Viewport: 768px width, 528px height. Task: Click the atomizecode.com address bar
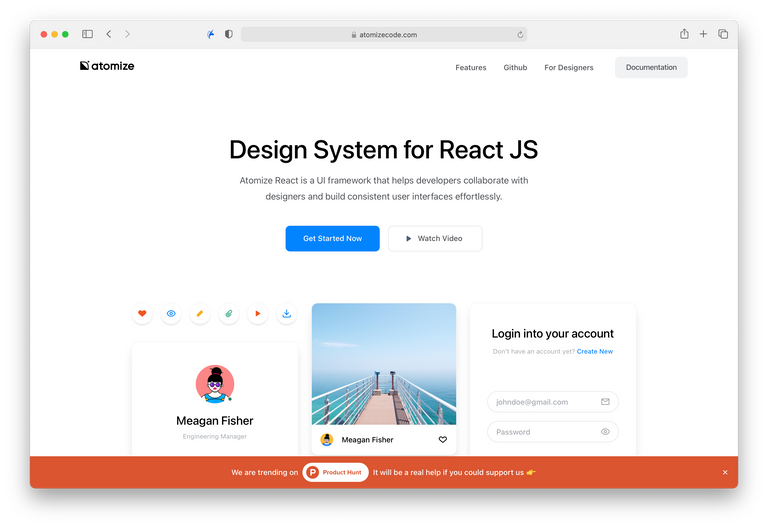click(384, 34)
